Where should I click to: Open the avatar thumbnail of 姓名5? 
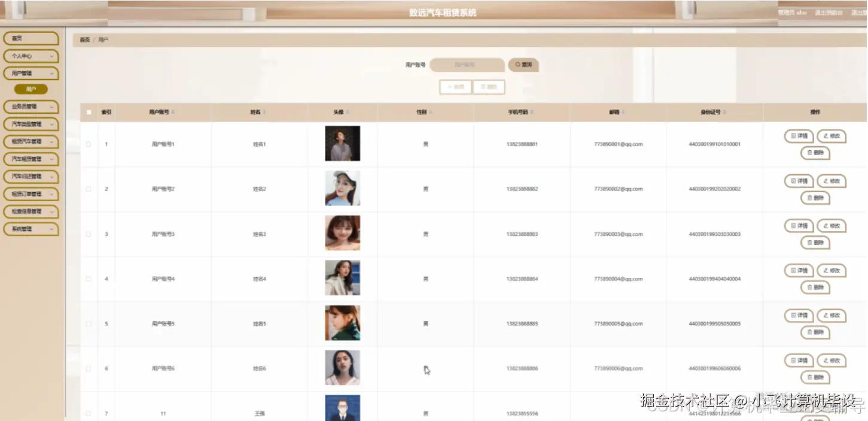click(x=343, y=323)
